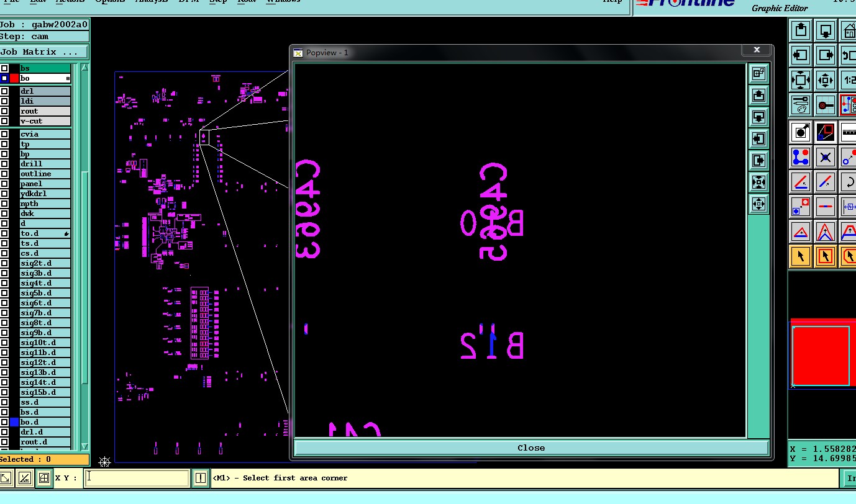The image size is (856, 504).
Task: Select the tall red-blue triangle tool
Action: click(x=826, y=232)
